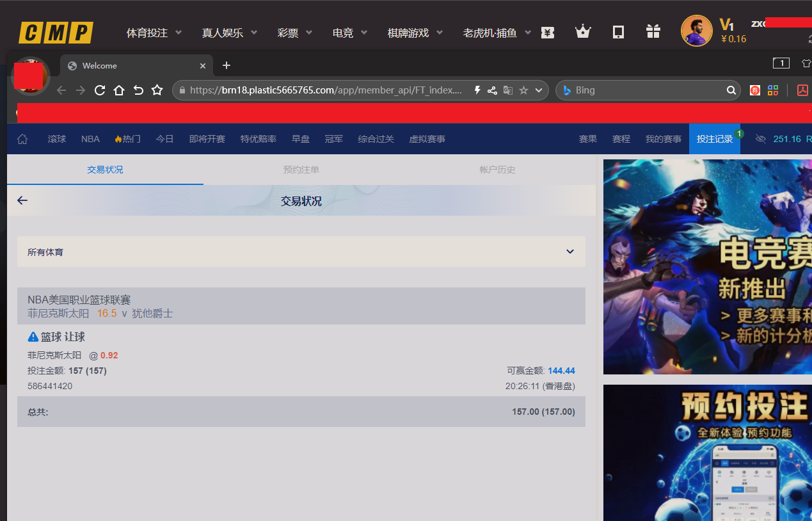Go to 滚球 live betting section
This screenshot has height=521, width=812.
tap(57, 139)
